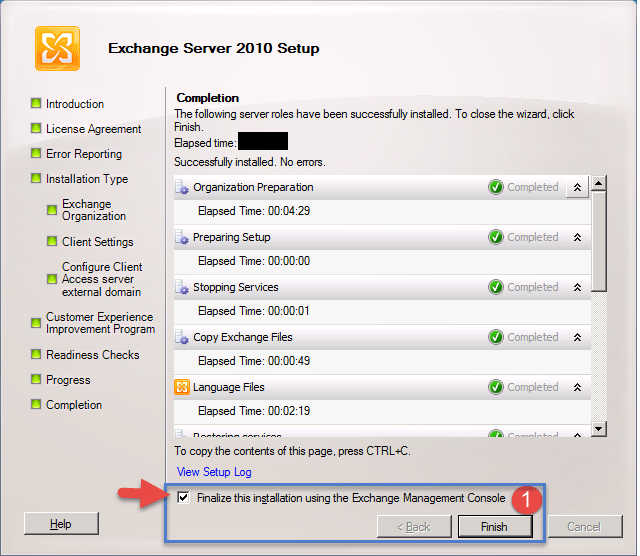Click the Exchange Server logo icon
Screen dimensions: 640x556
pyautogui.click(x=57, y=49)
